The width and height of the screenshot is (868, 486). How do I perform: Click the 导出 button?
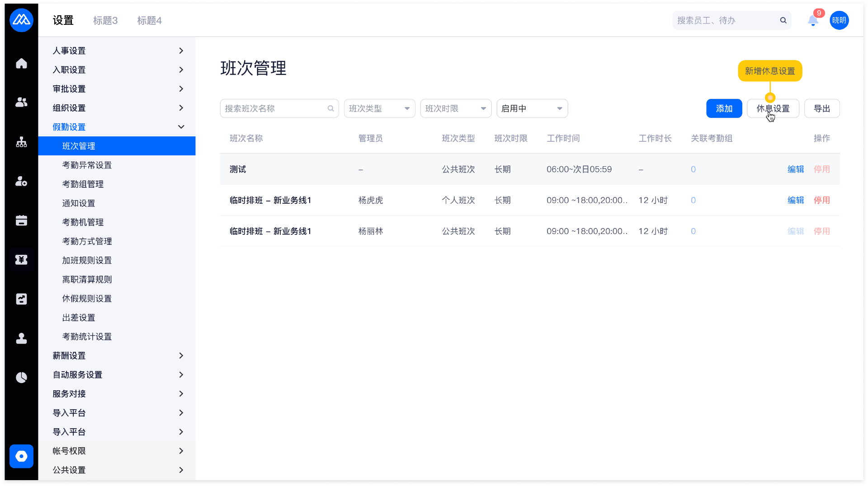click(x=821, y=109)
